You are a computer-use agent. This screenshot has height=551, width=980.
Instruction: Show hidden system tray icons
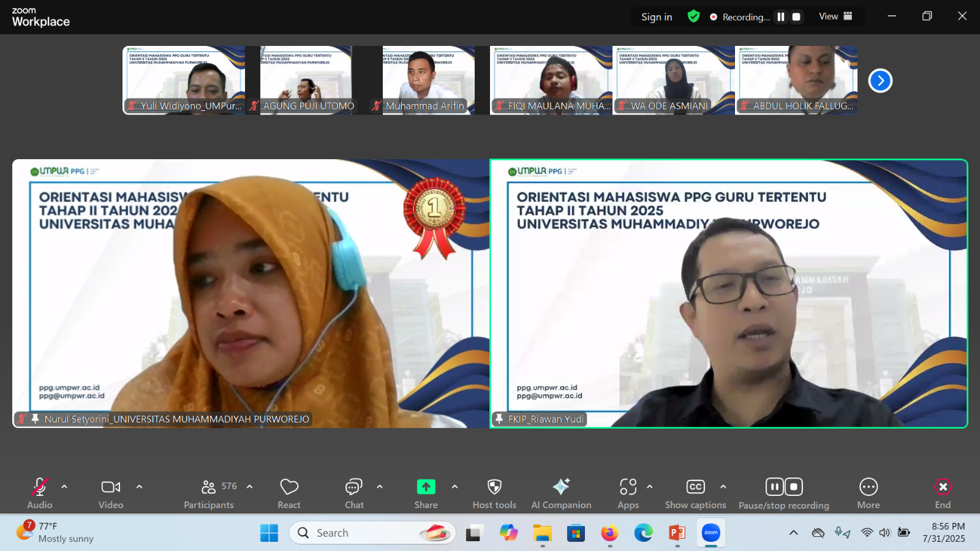click(794, 533)
